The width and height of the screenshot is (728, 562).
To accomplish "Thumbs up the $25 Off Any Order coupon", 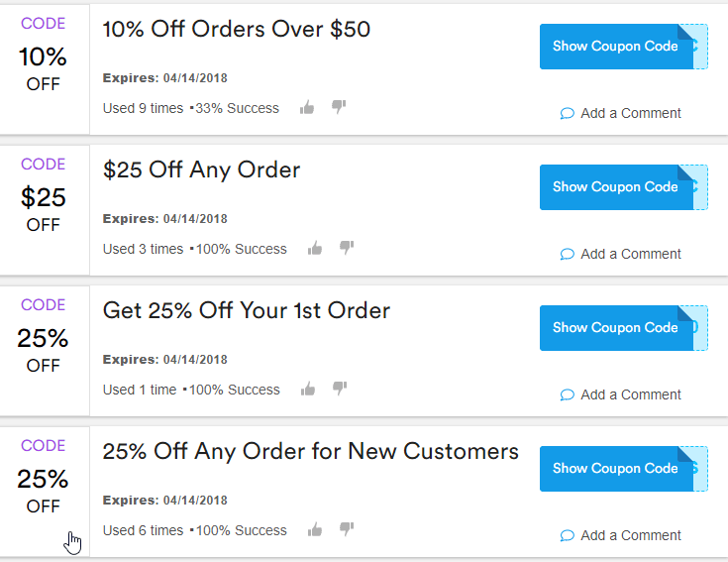I will click(315, 249).
